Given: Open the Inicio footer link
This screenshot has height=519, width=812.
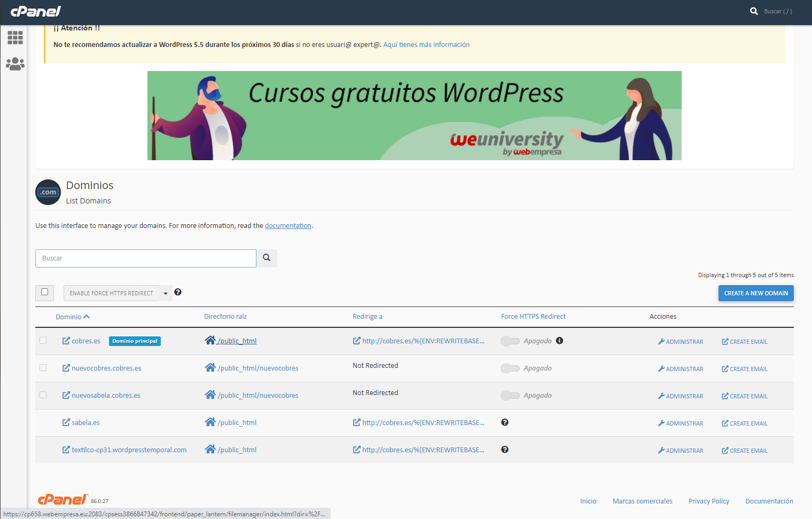Looking at the screenshot, I should tap(588, 501).
